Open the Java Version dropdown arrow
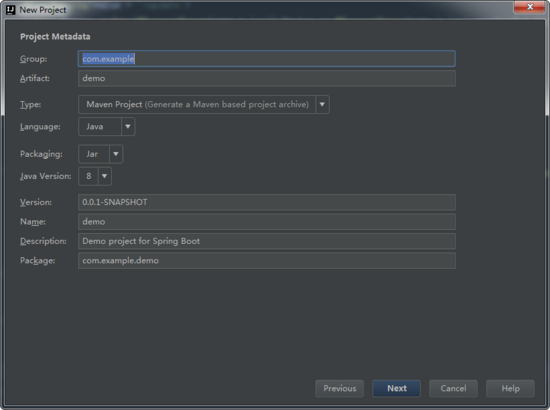 (105, 176)
